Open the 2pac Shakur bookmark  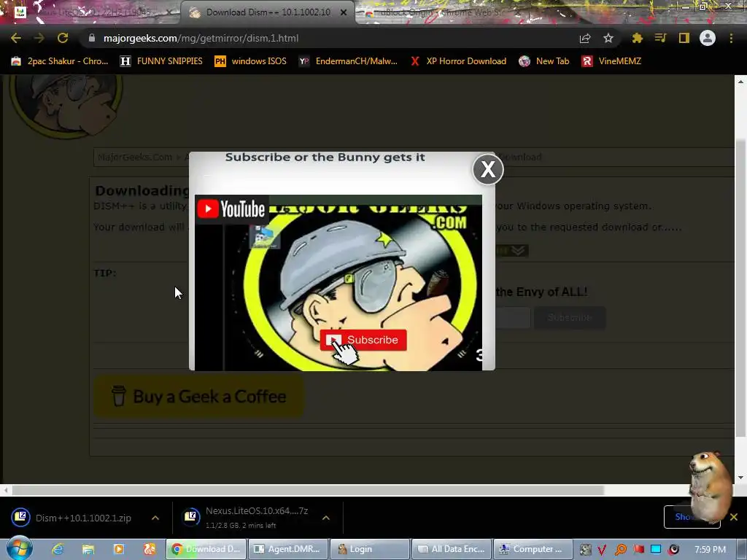(x=60, y=61)
